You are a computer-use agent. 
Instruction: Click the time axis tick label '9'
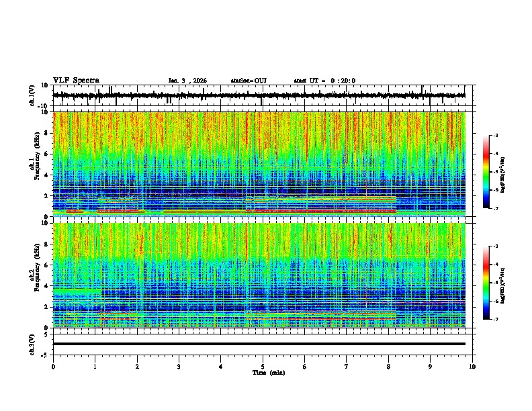point(430,367)
